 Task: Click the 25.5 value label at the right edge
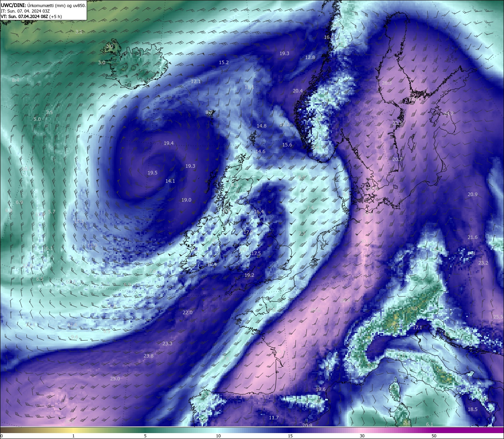click(x=498, y=317)
